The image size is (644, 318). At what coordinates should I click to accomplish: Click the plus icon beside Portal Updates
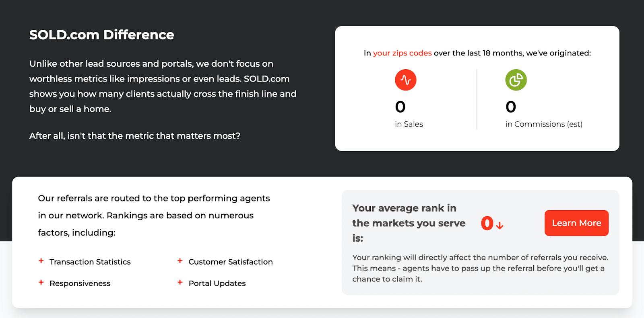point(180,283)
